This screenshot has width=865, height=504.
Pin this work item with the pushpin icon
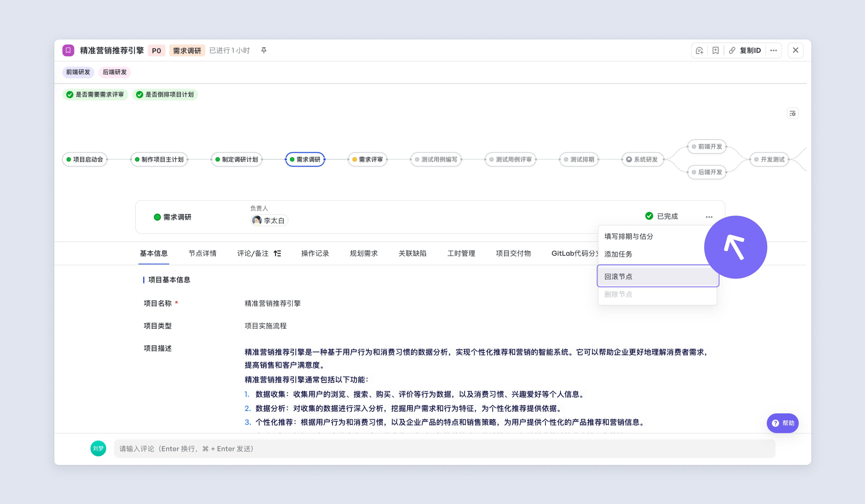click(x=264, y=50)
